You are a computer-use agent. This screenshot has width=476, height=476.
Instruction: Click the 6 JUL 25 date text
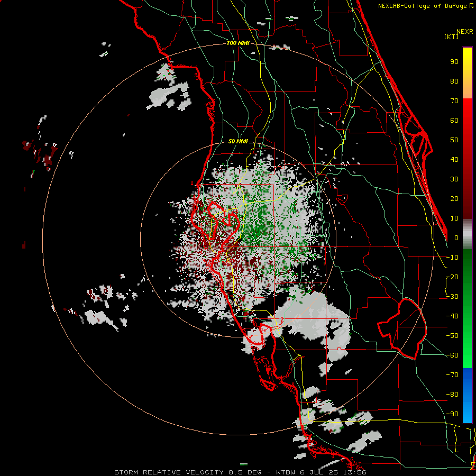[319, 472]
